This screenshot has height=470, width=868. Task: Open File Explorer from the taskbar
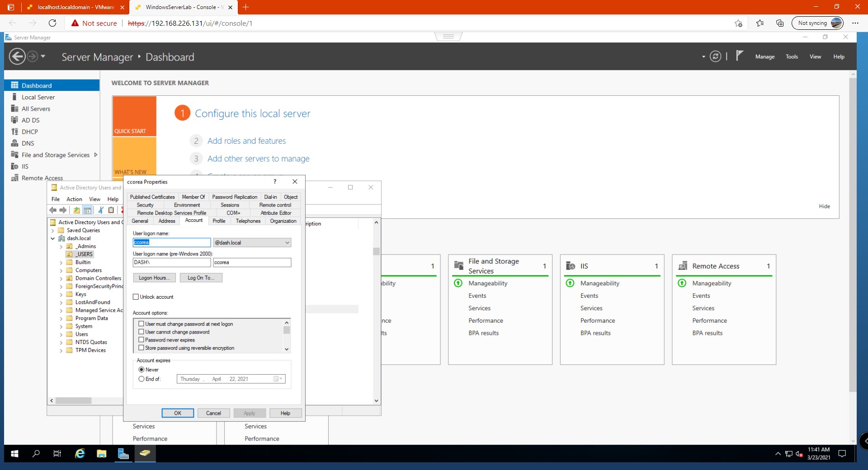(101, 453)
